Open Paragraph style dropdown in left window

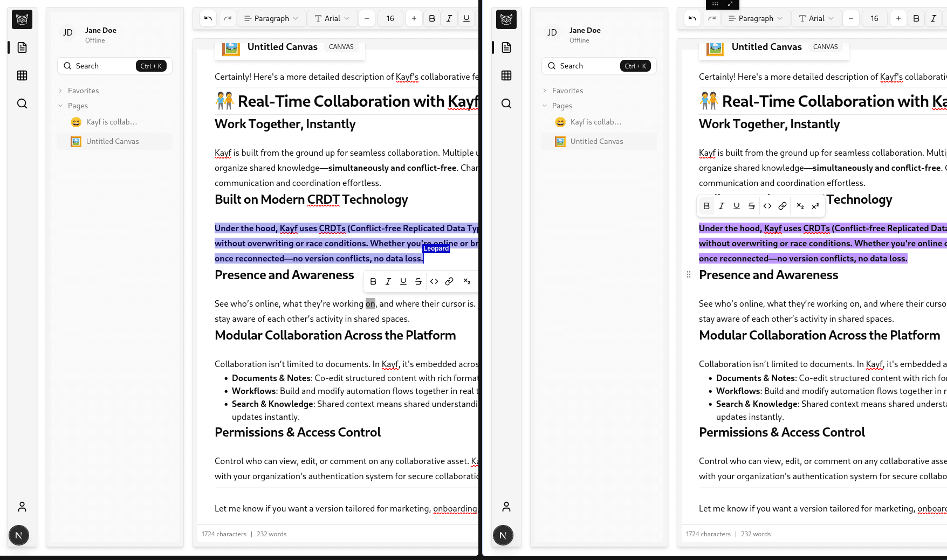click(271, 18)
